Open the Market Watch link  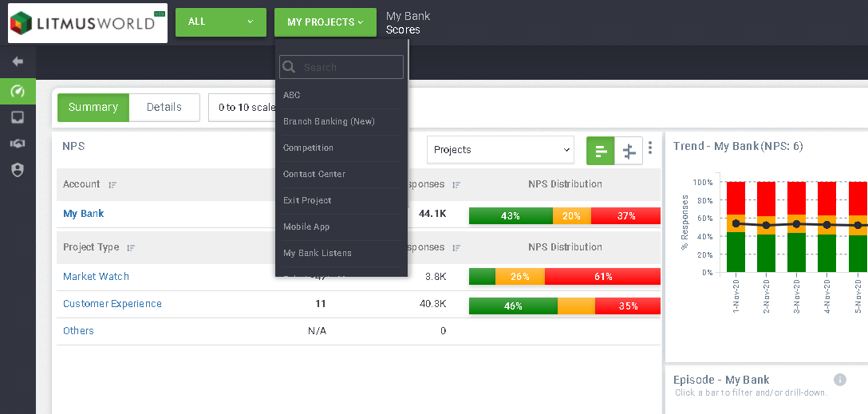pyautogui.click(x=96, y=276)
